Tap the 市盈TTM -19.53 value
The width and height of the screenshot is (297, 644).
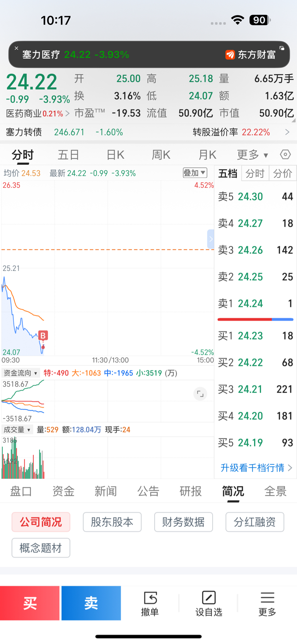[x=126, y=113]
